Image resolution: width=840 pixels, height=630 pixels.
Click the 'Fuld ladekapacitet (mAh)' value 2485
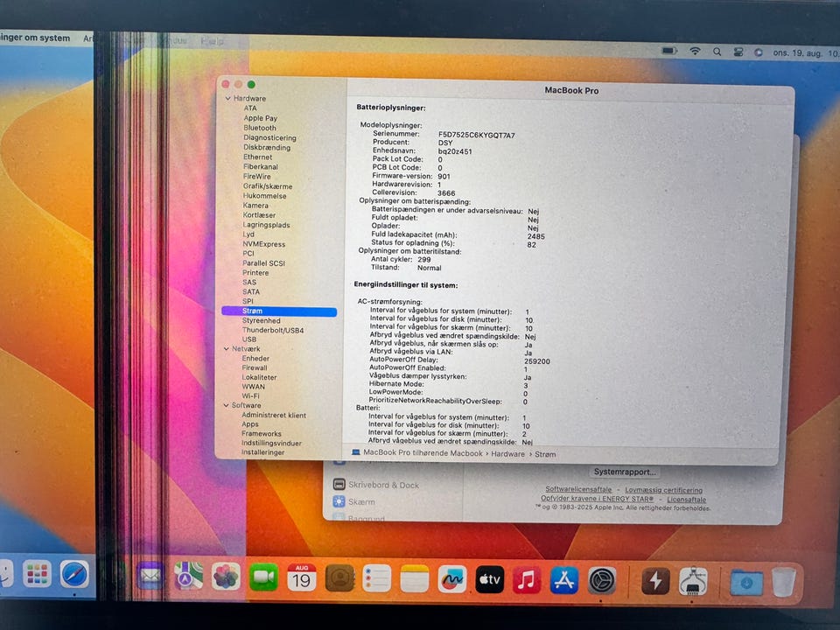click(535, 236)
